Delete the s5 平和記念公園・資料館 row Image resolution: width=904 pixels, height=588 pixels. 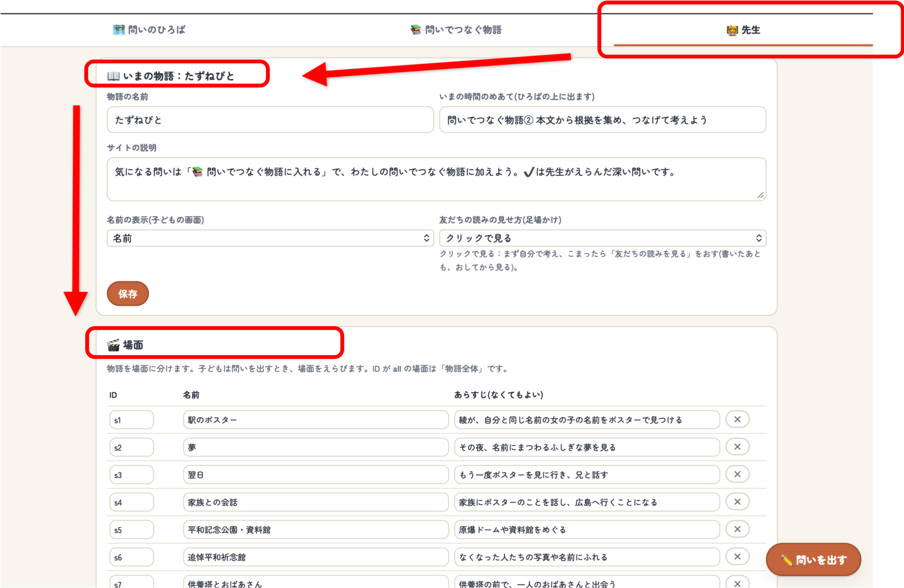737,529
